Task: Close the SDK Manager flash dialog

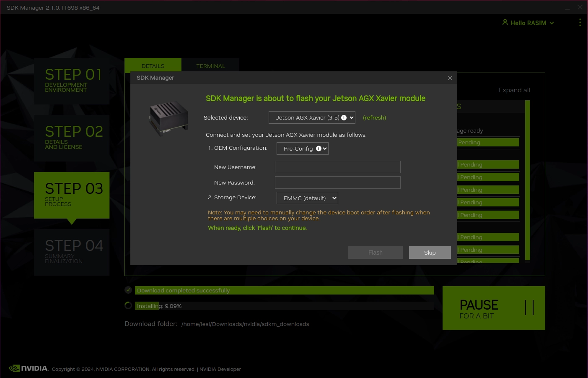Action: tap(450, 78)
